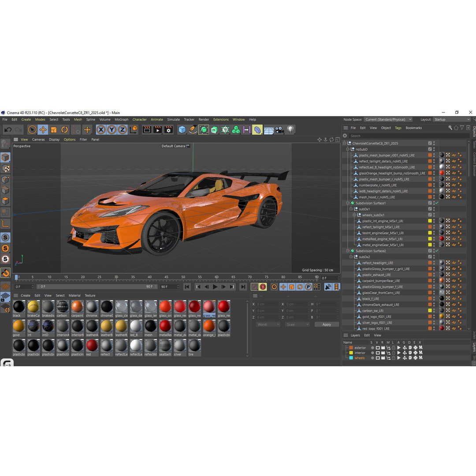The image size is (476, 476).
Task: Clear Object Manager search with X button
Action: tap(345, 136)
